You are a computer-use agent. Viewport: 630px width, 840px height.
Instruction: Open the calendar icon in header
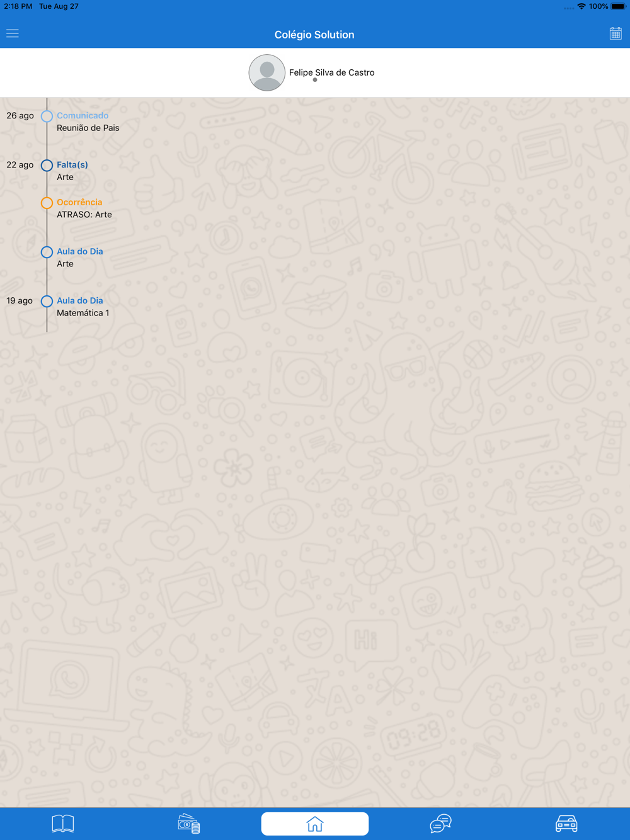coord(616,34)
